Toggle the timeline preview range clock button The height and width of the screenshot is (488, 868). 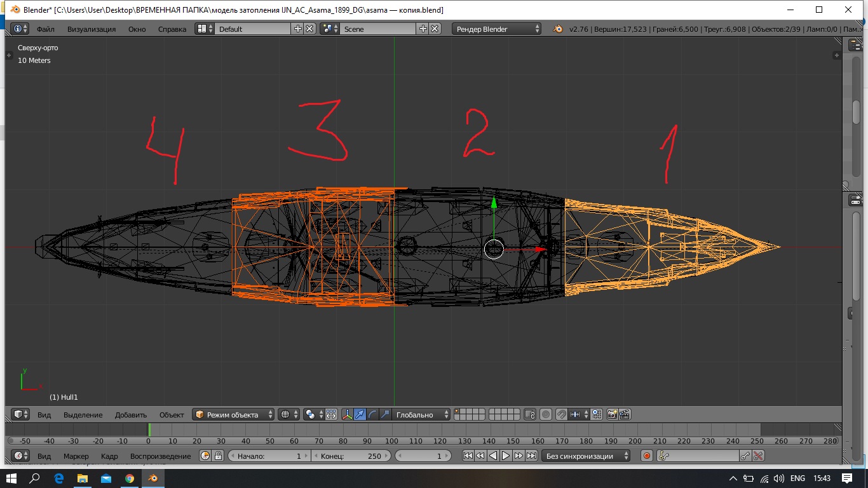coord(205,456)
